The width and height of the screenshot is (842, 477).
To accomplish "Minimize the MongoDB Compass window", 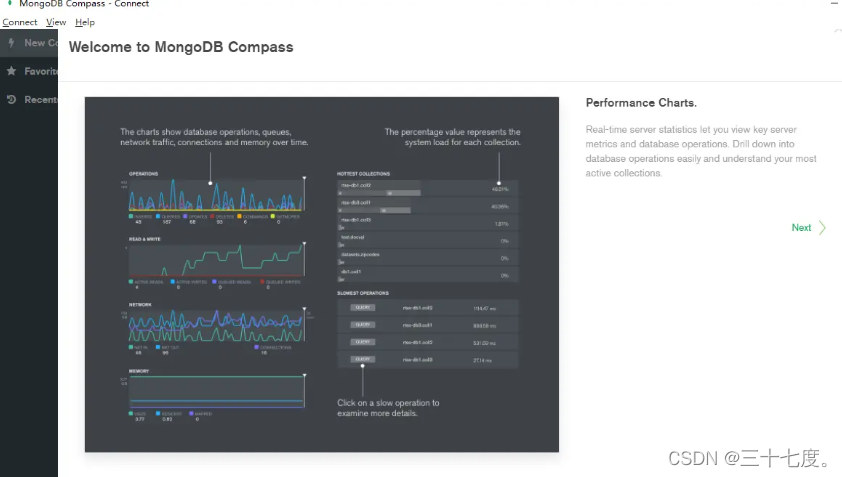I will (x=834, y=4).
